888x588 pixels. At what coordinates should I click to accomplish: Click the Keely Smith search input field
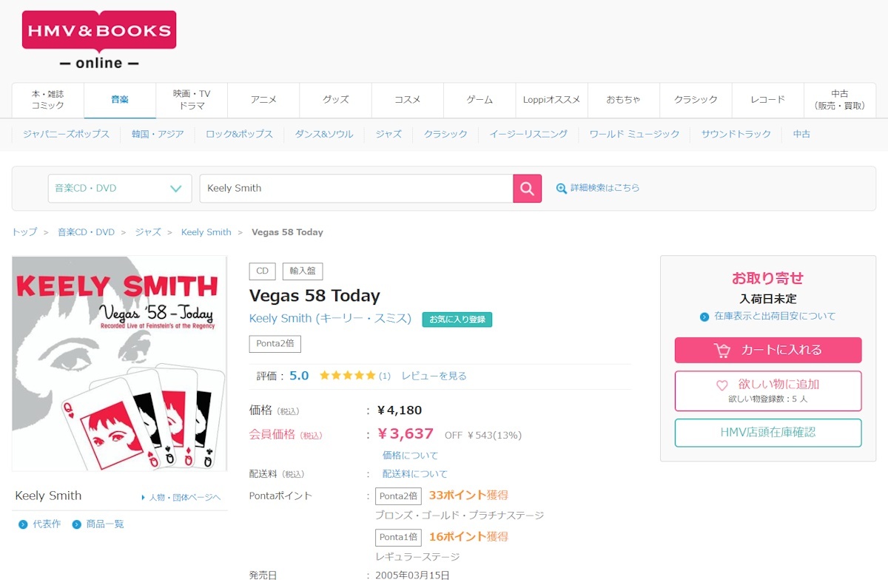(356, 189)
